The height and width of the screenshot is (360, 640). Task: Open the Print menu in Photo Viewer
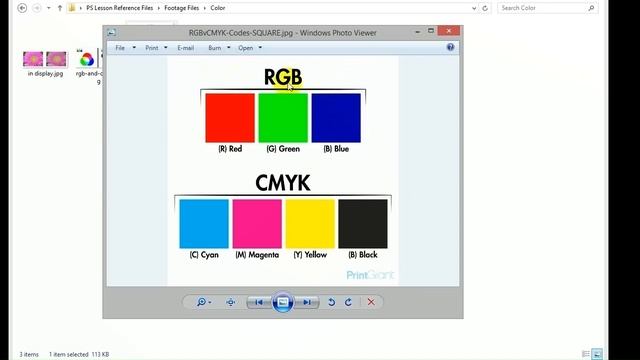point(151,48)
